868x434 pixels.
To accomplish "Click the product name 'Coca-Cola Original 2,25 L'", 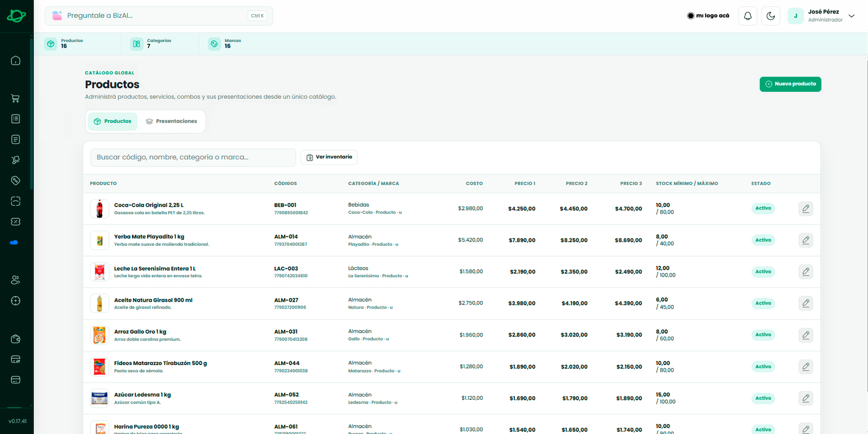I will (x=149, y=205).
